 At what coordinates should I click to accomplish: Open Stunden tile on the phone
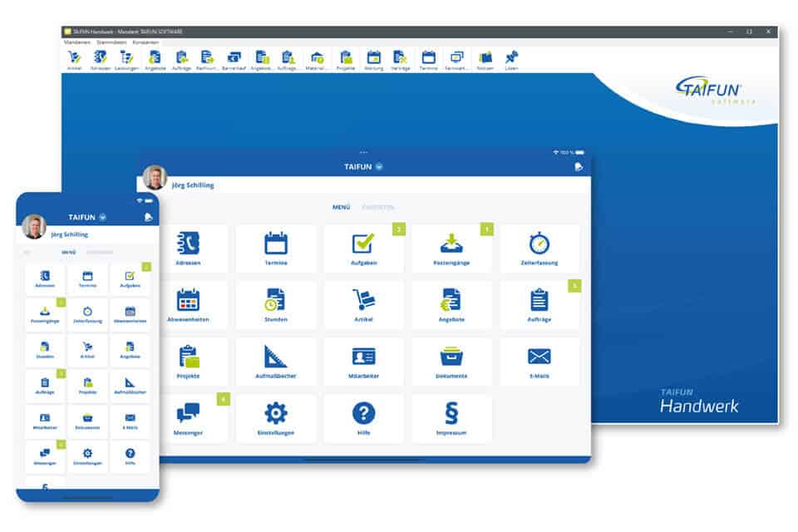point(45,350)
